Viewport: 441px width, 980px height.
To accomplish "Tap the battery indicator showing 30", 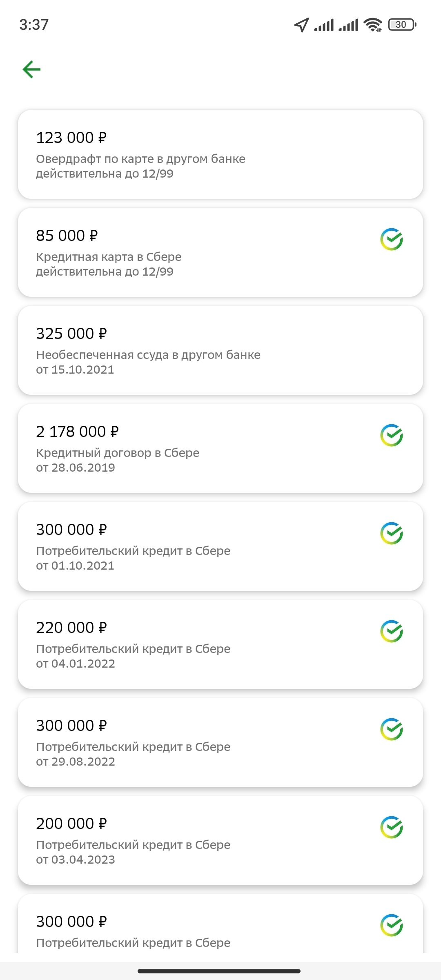I will point(402,25).
